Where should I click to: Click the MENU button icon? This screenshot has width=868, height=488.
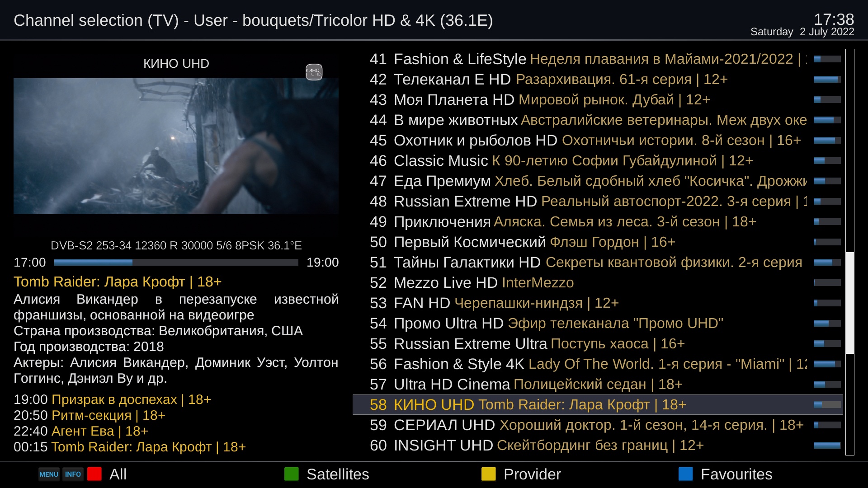tap(49, 474)
